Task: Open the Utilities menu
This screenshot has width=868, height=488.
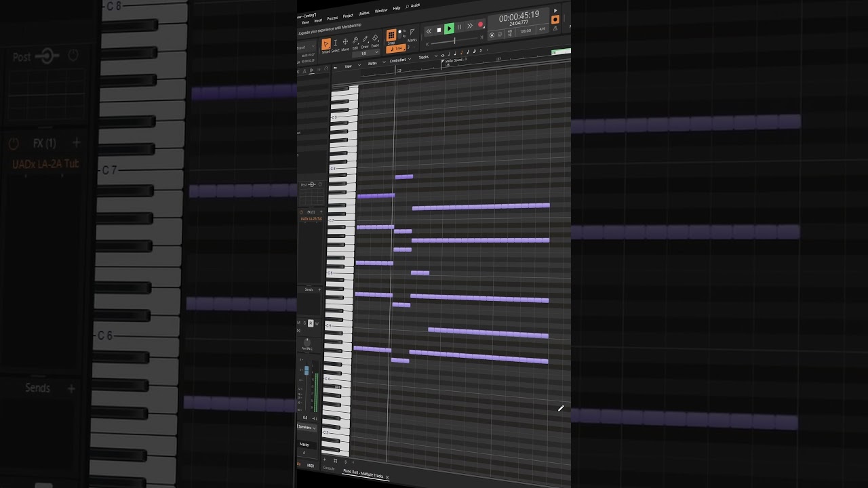Action: pyautogui.click(x=363, y=14)
